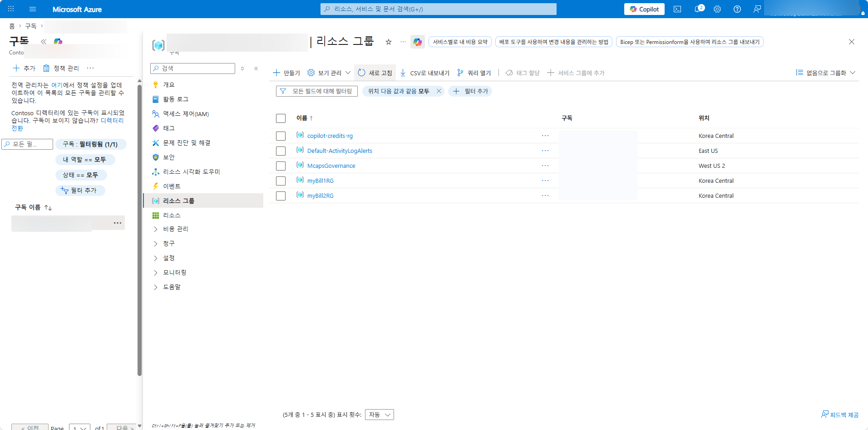Click 필터 추가 in the resource group list
Screen dimensions: 868x430
click(470, 91)
